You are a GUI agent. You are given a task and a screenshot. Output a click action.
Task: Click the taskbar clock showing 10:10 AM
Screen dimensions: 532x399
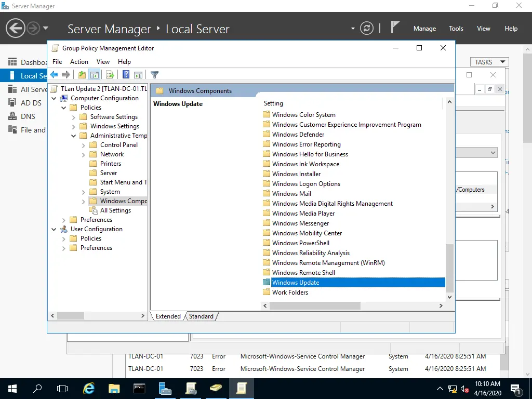[x=487, y=389]
